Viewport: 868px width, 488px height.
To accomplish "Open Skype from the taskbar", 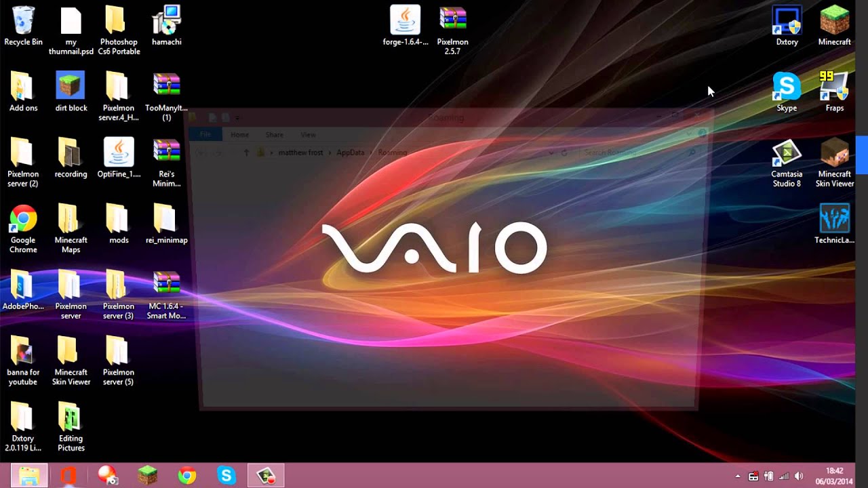I will pos(226,476).
